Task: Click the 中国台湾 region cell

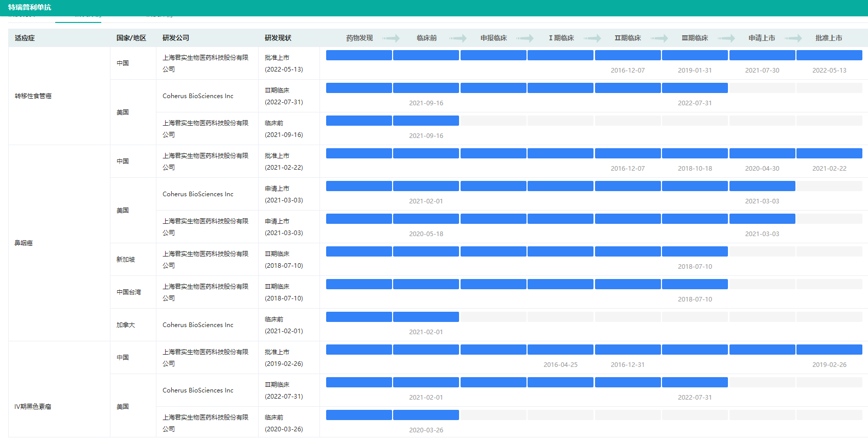Action: click(x=129, y=292)
